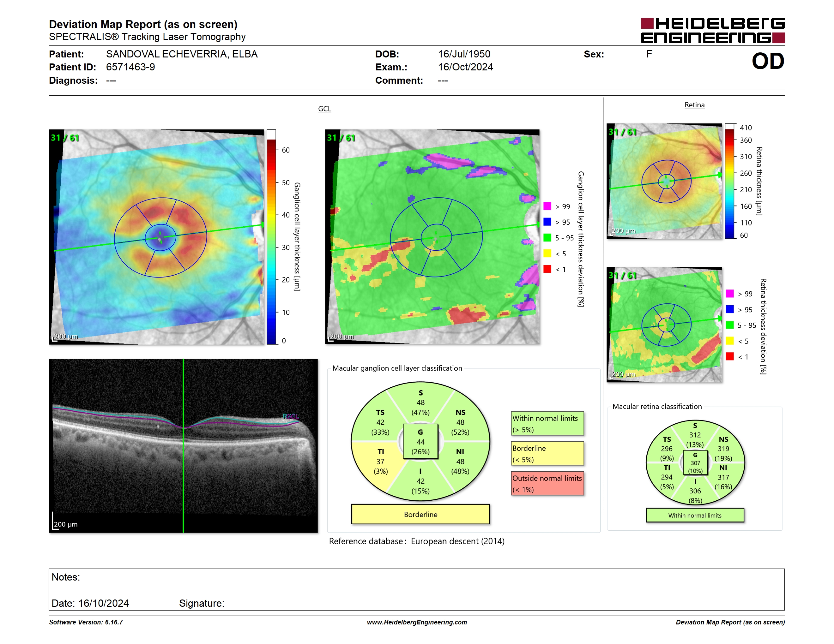This screenshot has width=834, height=644.
Task: Click Retina Within normal limits result bar
Action: 695,516
